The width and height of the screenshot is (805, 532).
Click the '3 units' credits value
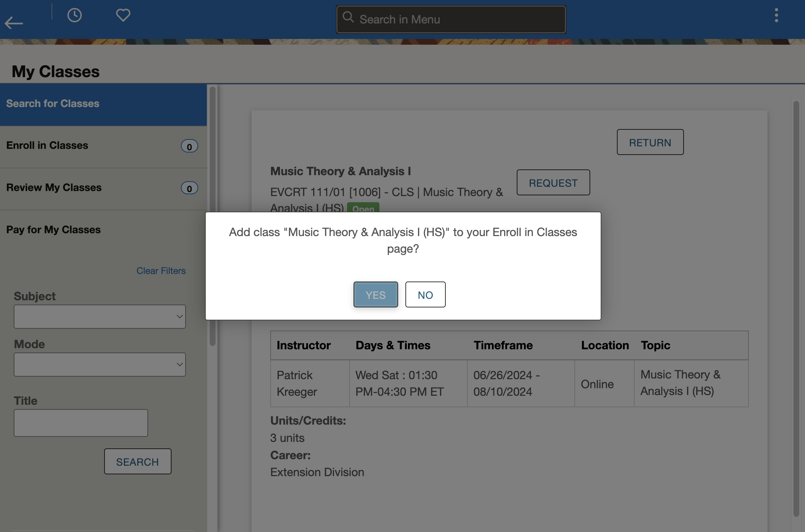(287, 438)
